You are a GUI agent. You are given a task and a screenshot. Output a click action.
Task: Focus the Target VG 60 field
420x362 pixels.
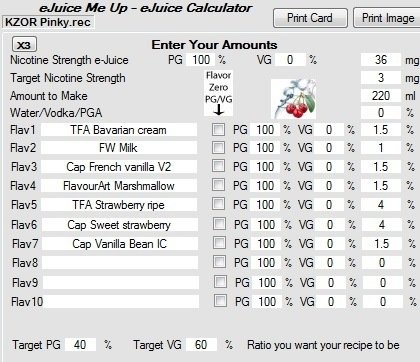pos(201,345)
